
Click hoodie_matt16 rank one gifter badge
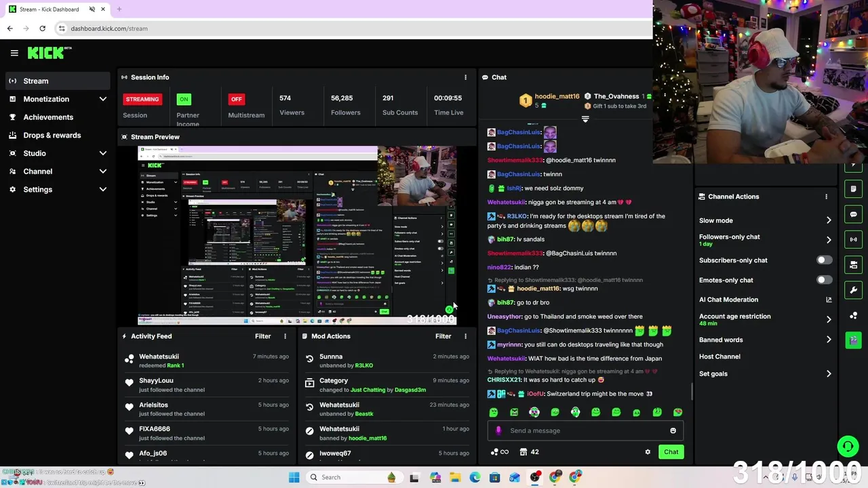[526, 100]
